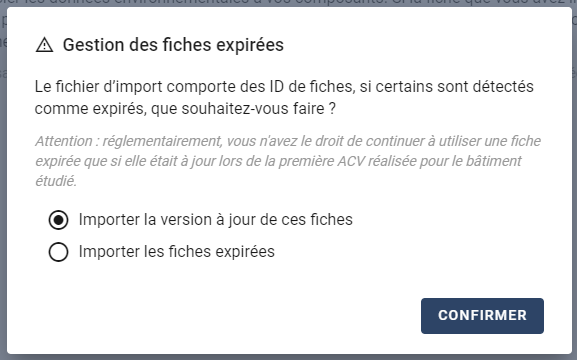Click the italic 'Attention : réglementairement' note line

pyautogui.click(x=288, y=141)
